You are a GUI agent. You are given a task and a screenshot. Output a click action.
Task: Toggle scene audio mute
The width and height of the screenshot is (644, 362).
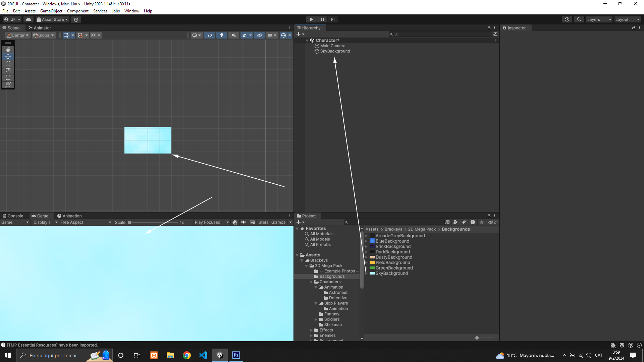234,35
